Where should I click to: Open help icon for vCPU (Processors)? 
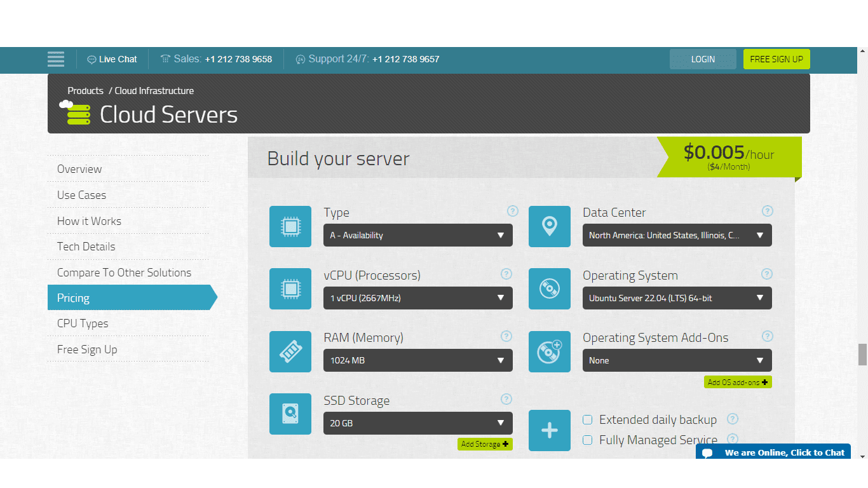point(506,274)
